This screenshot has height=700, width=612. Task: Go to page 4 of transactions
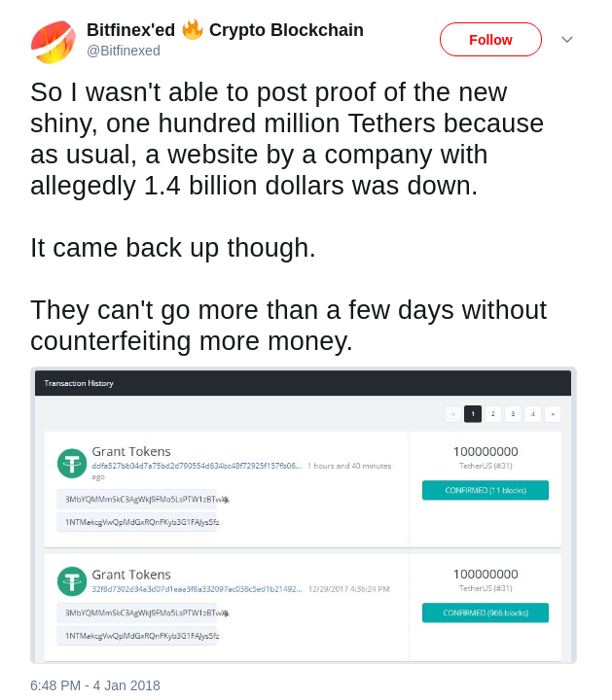coord(532,414)
